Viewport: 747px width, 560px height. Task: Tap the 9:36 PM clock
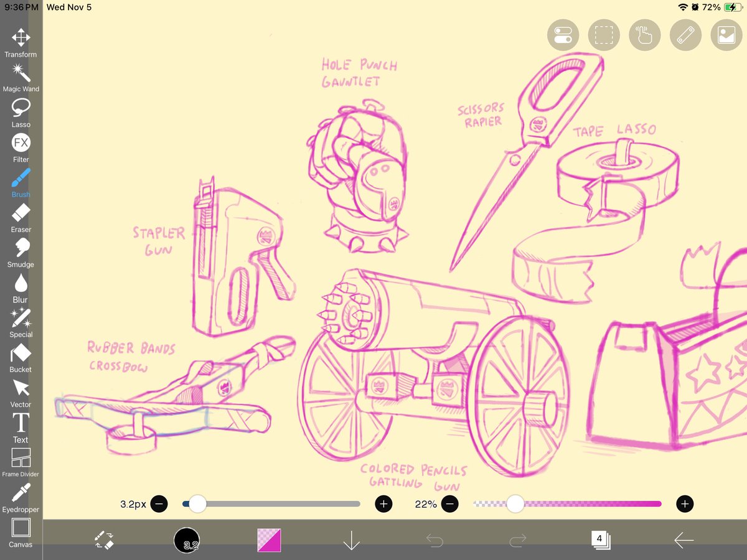[21, 7]
